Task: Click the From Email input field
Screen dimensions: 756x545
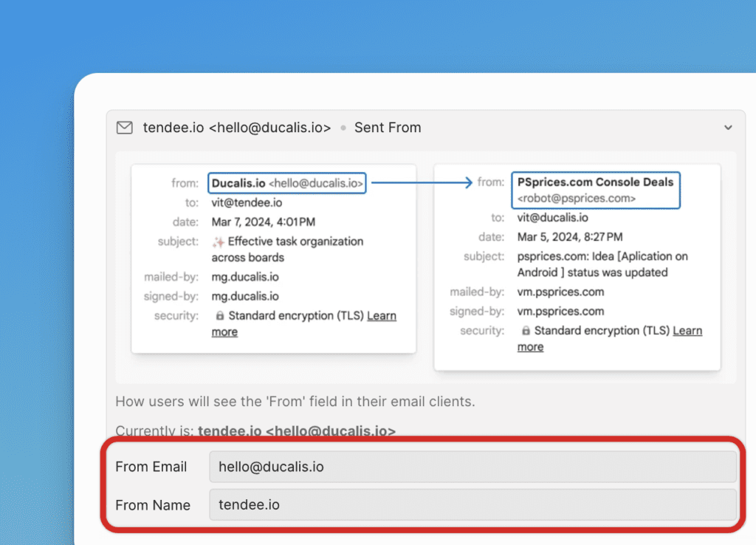Action: click(472, 467)
